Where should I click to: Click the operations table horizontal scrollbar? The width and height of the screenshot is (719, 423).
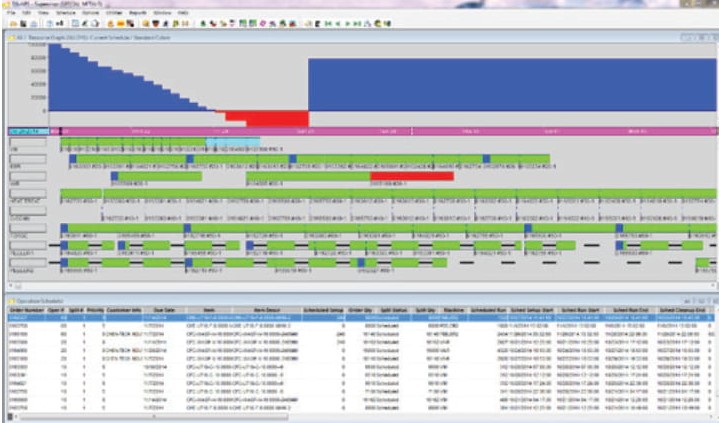pos(154,417)
